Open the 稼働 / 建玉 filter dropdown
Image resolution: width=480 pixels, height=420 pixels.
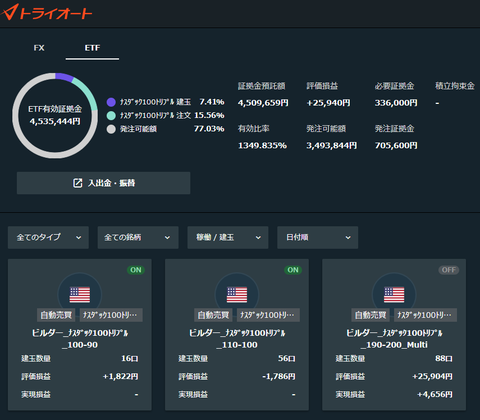pyautogui.click(x=228, y=237)
